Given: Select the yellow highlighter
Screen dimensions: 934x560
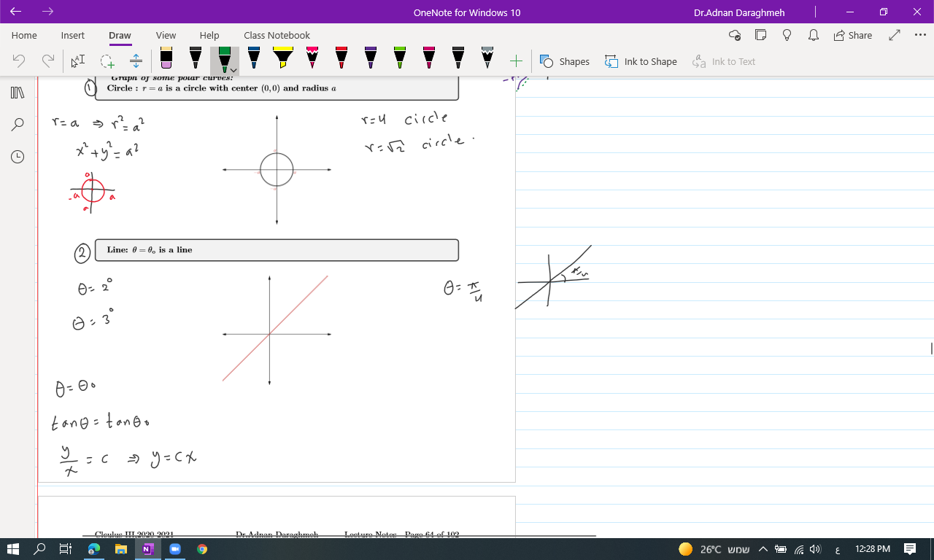Looking at the screenshot, I should coord(283,58).
